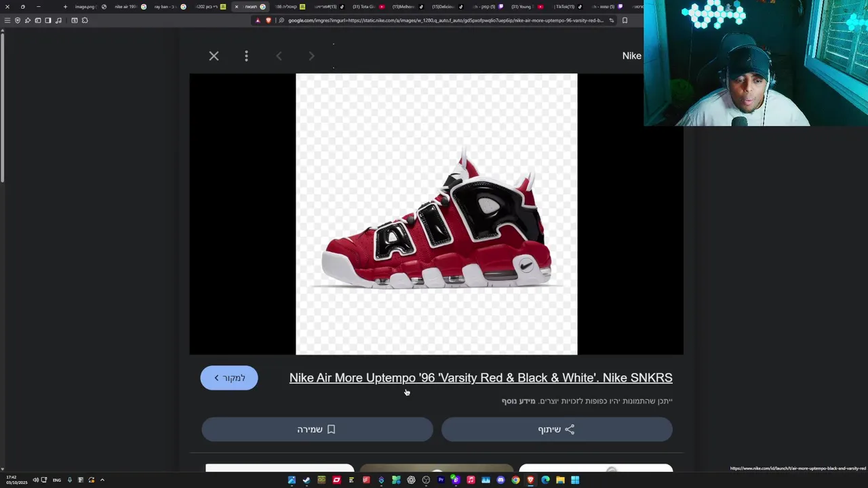The width and height of the screenshot is (868, 488).
Task: Click the 'מידע נוסף' more info link
Action: 519,401
